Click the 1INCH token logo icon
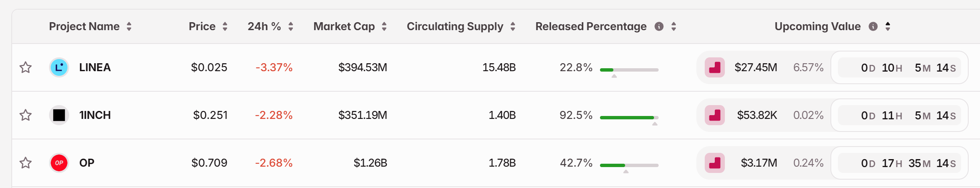This screenshot has width=980, height=188. coord(59,115)
